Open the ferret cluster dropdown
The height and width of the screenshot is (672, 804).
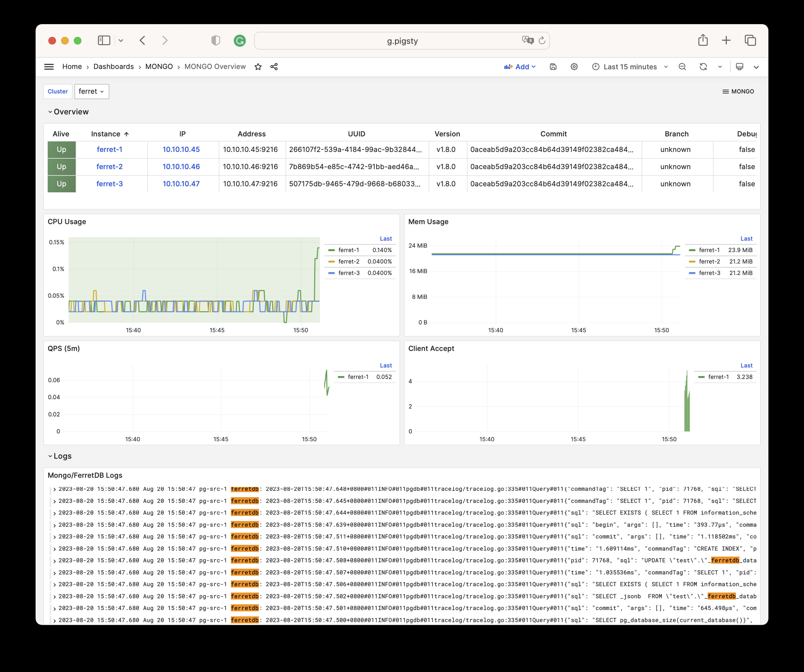coord(91,91)
